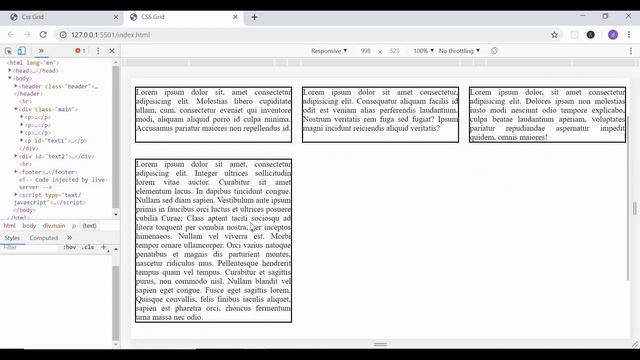Toggle the :hov element state panel
This screenshot has width=640, height=360.
[70, 247]
